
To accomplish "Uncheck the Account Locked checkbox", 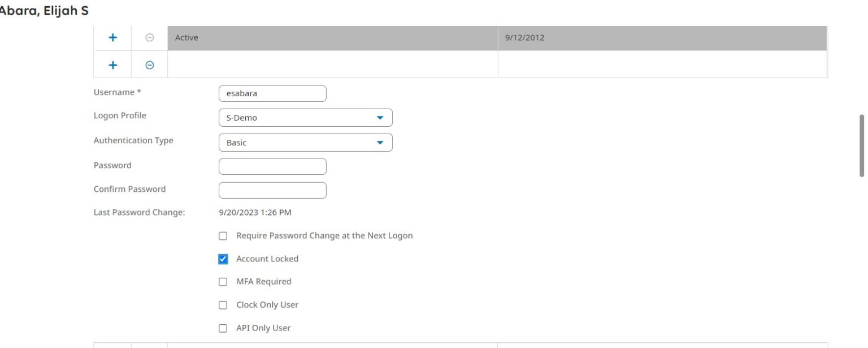I will (223, 259).
